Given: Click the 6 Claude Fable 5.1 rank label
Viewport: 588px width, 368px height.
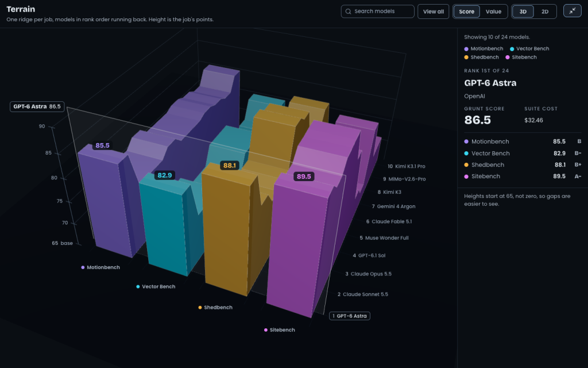Looking at the screenshot, I should 389,221.
